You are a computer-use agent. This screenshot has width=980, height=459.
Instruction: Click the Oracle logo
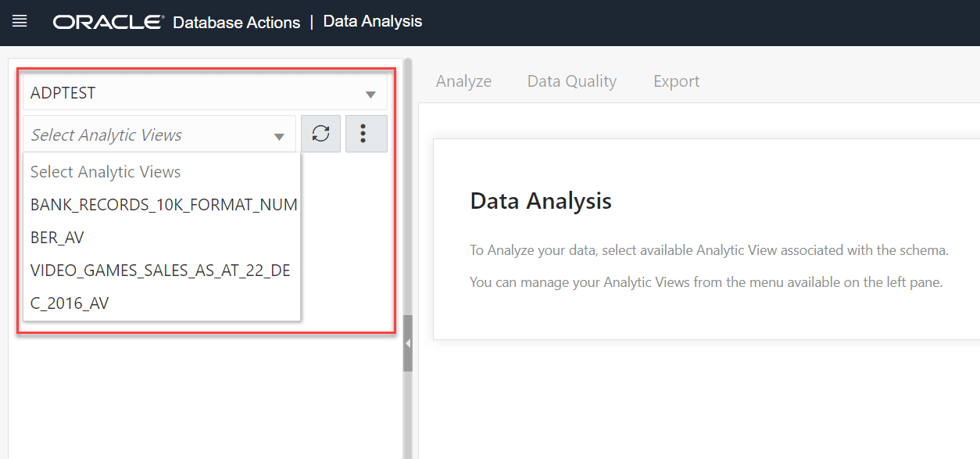pos(108,22)
